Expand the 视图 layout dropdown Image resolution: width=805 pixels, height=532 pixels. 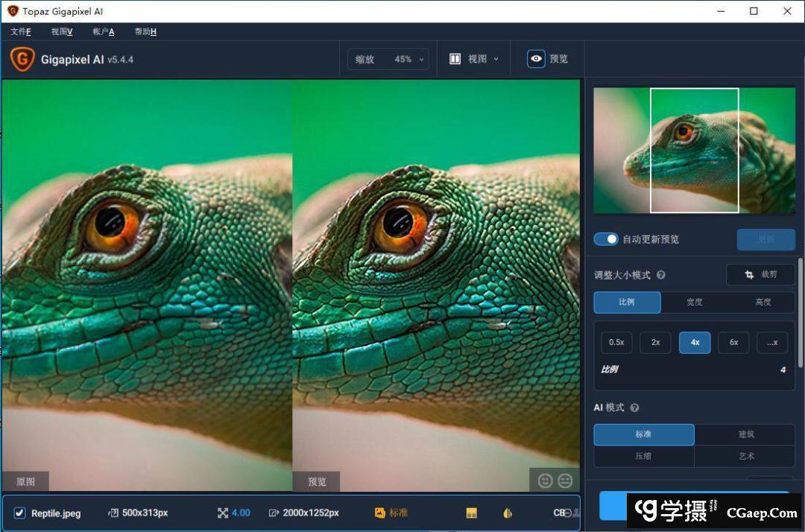[x=474, y=59]
